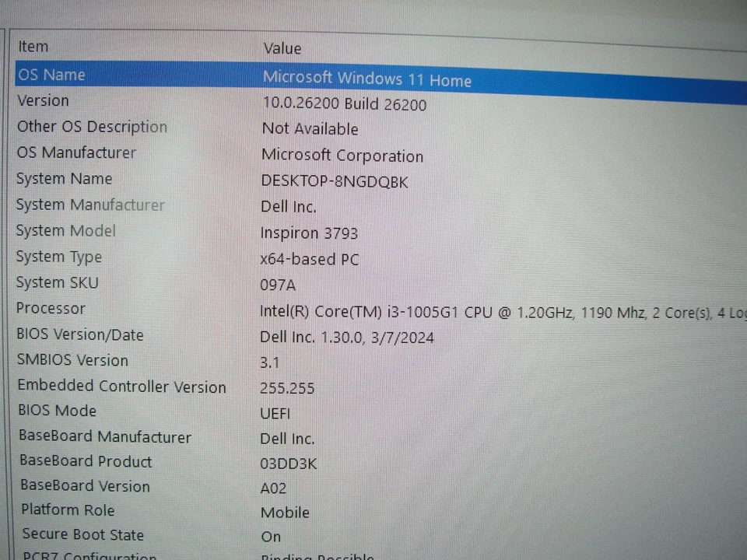Viewport: 747px width, 560px height.
Task: Click the 'A02' value
Action: coord(273,488)
